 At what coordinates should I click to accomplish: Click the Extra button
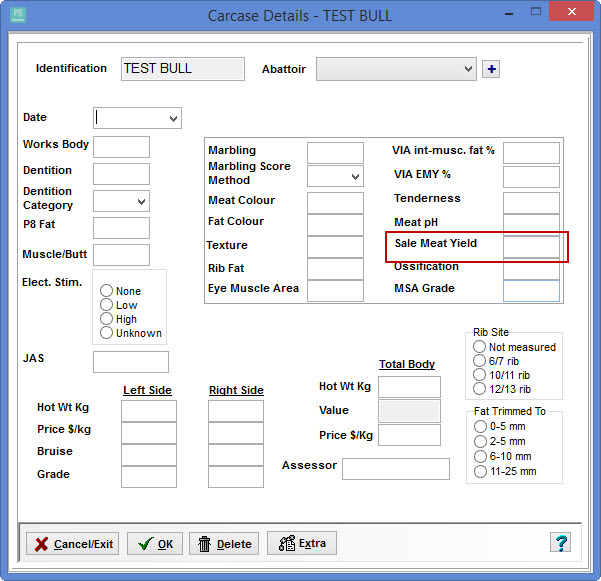(301, 543)
